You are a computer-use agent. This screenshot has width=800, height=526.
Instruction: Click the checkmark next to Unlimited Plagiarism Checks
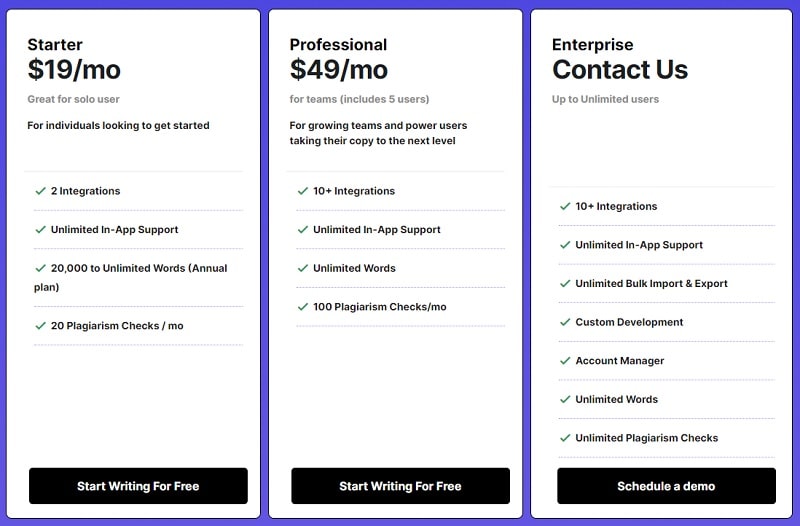[565, 438]
